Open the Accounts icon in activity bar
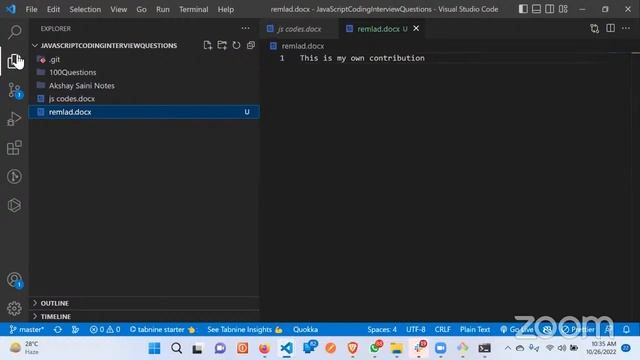Screen dimensions: 640x360 (x=15, y=280)
